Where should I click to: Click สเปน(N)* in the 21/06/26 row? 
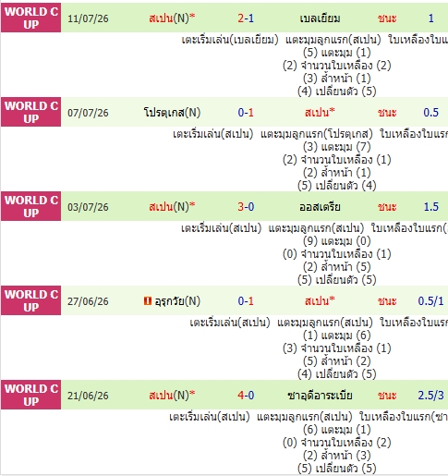(172, 396)
